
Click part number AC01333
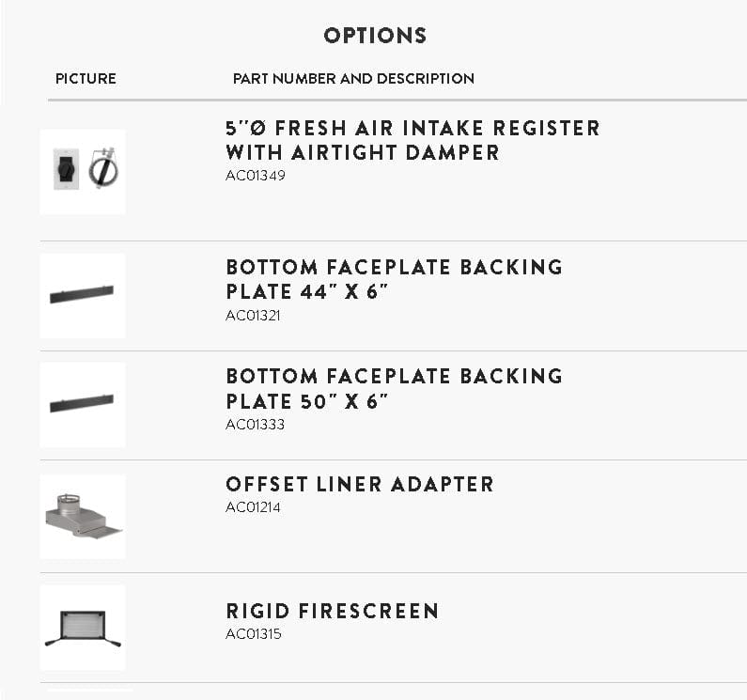255,424
